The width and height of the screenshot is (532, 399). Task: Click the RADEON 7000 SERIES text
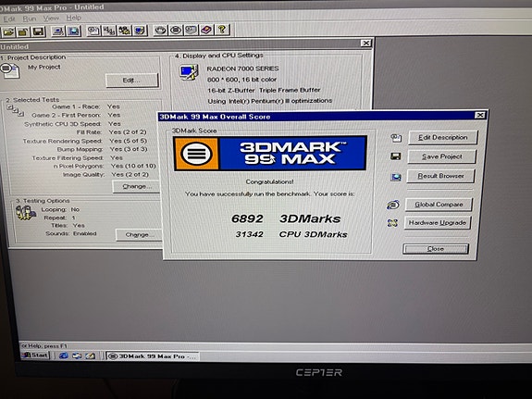pyautogui.click(x=243, y=69)
